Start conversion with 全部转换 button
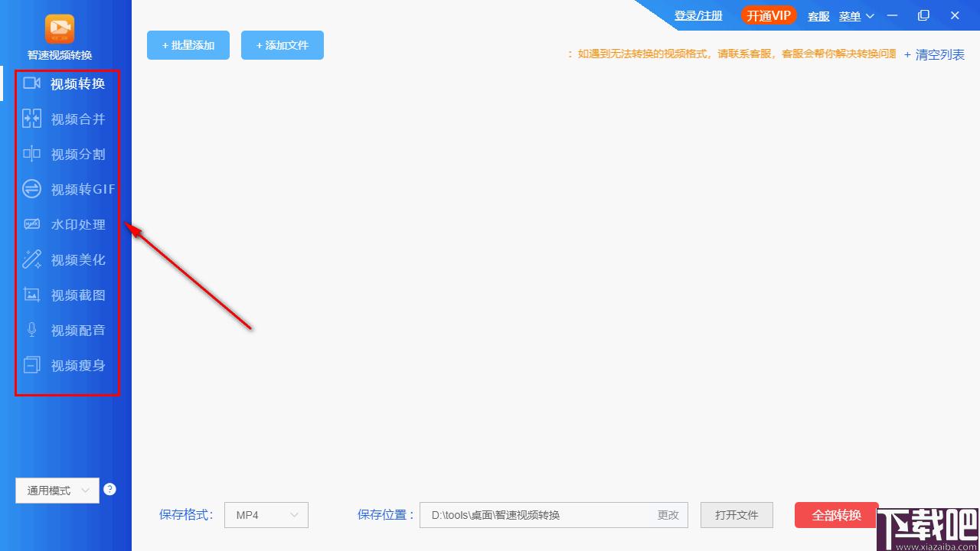The height and width of the screenshot is (551, 980). [837, 515]
